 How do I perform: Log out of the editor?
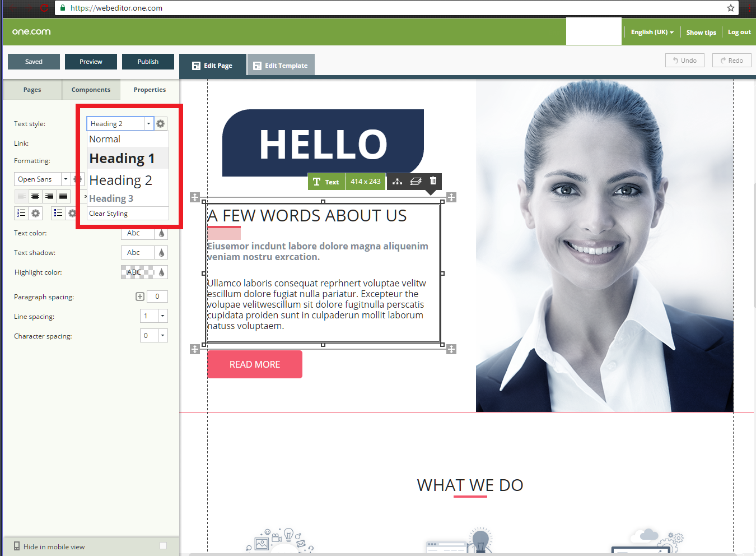tap(739, 32)
